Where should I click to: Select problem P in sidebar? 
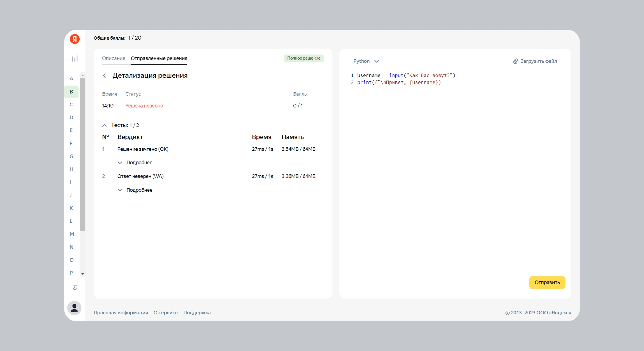pos(71,273)
